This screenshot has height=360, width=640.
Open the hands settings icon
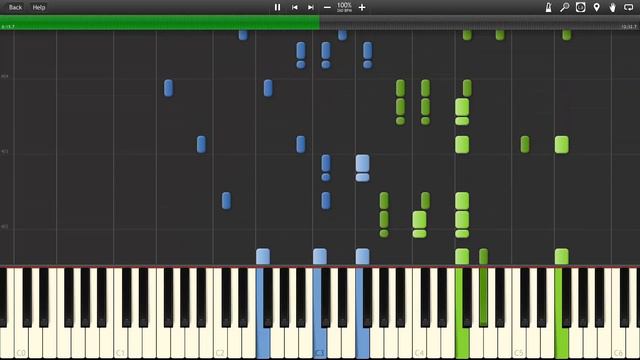click(x=612, y=7)
